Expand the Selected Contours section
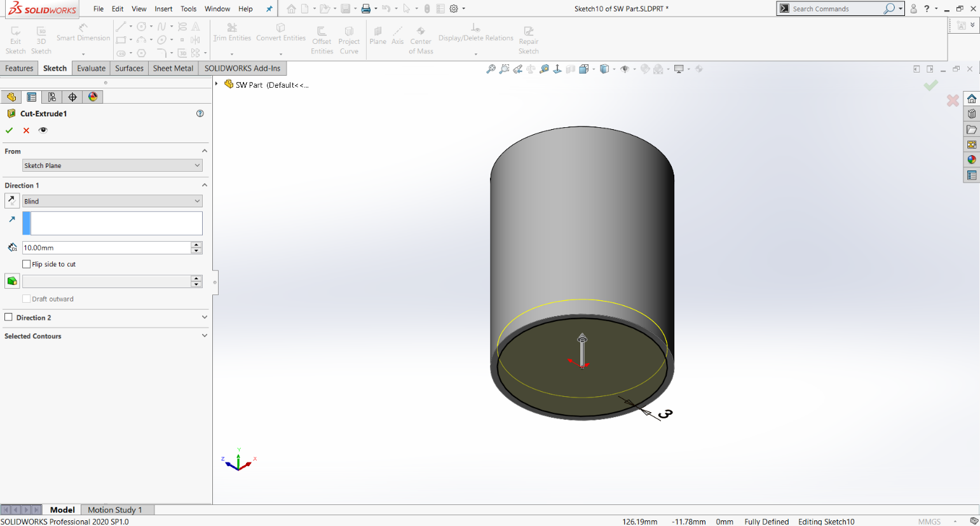Viewport: 980px width, 526px height. (204, 335)
